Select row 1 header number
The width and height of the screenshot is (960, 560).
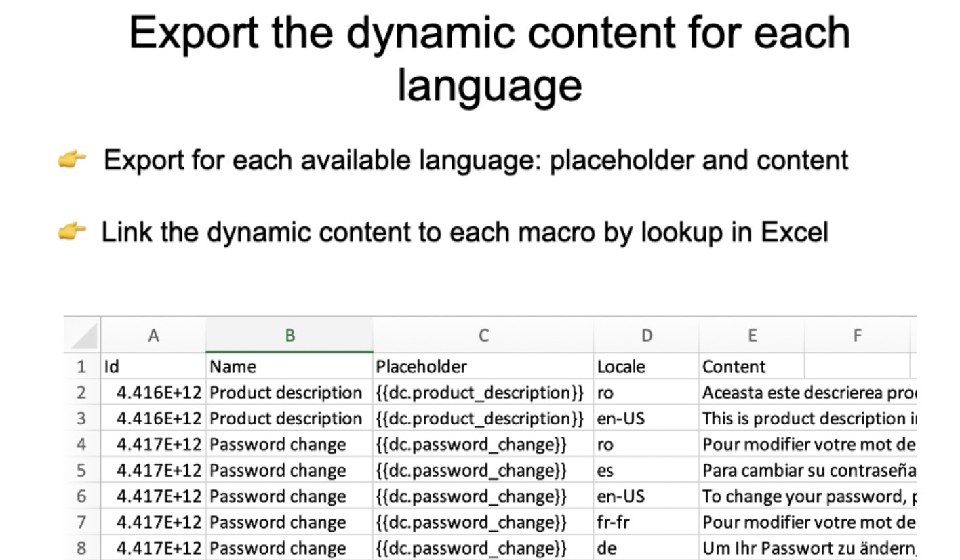pos(81,367)
